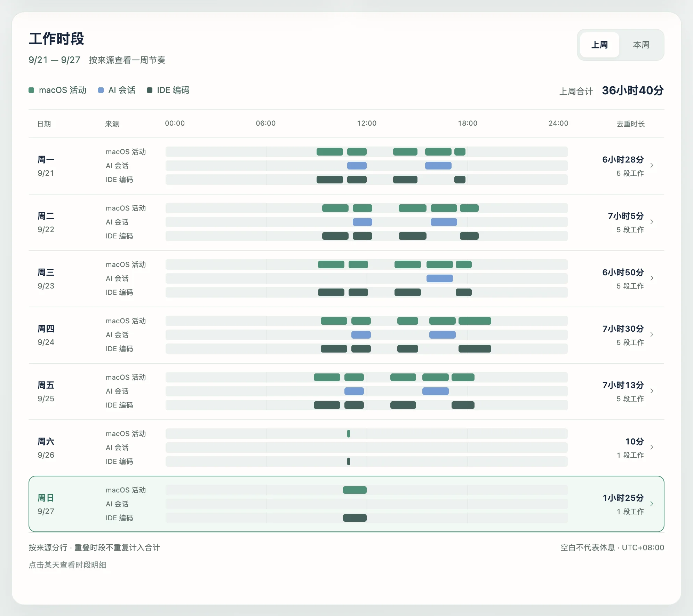693x616 pixels.
Task: Click the 周一 day label
Action: click(46, 160)
